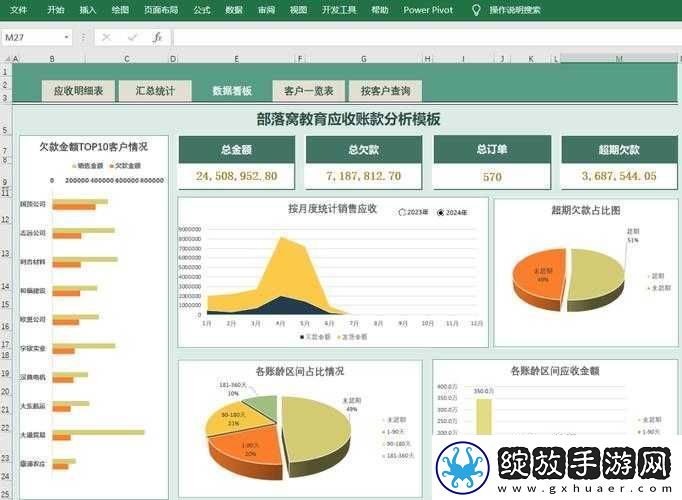
Task: Click the Name Box showing M27
Action: click(x=31, y=37)
